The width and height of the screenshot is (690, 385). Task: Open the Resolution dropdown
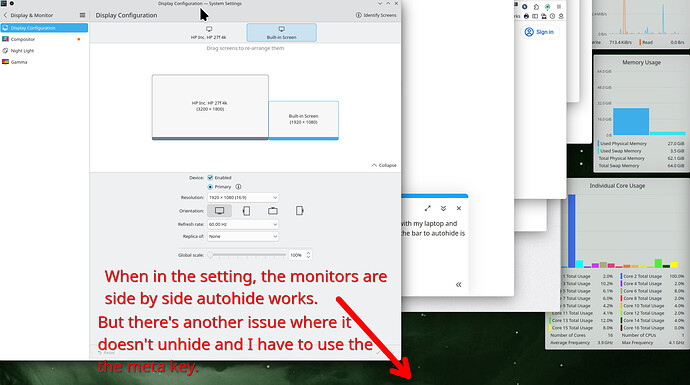[243, 198]
